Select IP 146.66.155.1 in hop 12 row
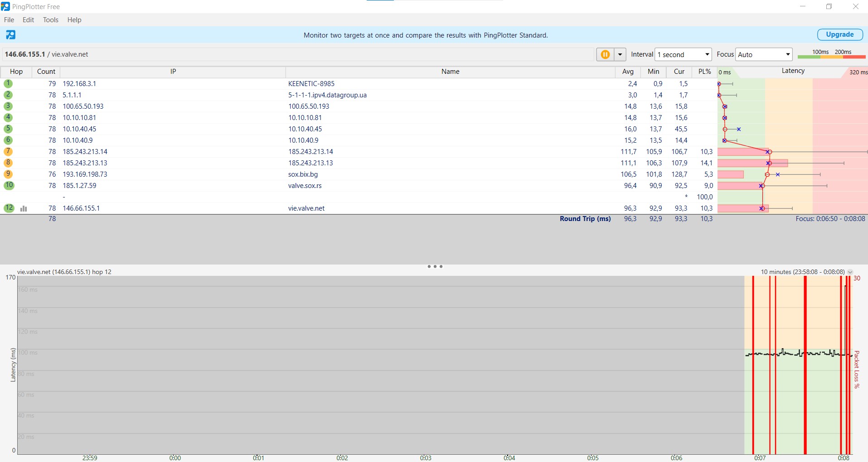 (81, 208)
